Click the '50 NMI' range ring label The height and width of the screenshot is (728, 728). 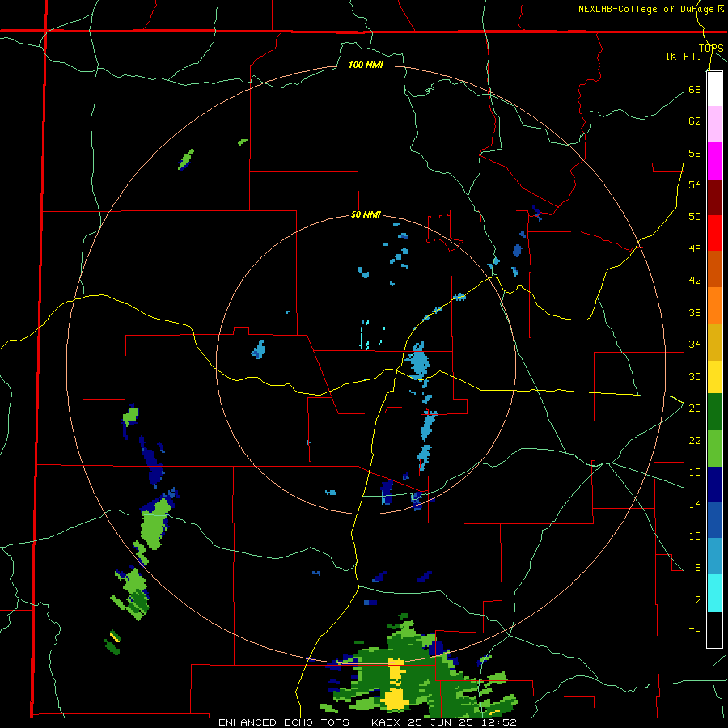tap(366, 214)
